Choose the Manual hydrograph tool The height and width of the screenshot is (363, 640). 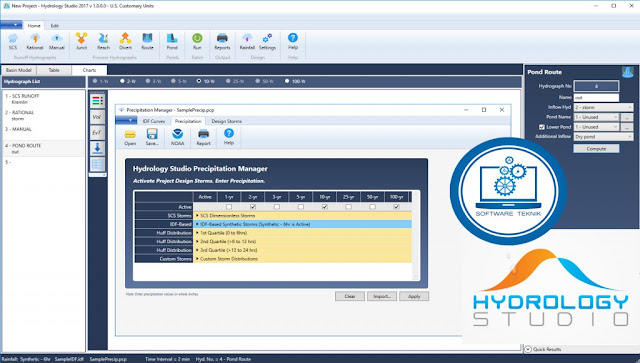pos(57,42)
